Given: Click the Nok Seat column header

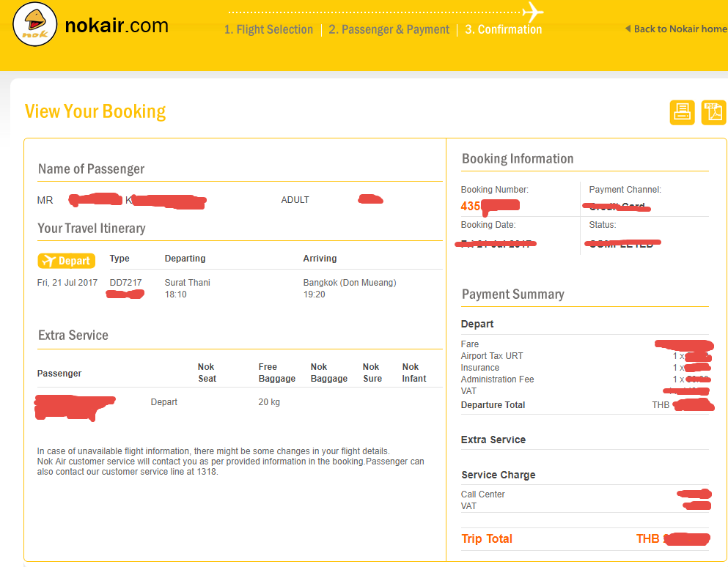Looking at the screenshot, I should click(x=207, y=373).
